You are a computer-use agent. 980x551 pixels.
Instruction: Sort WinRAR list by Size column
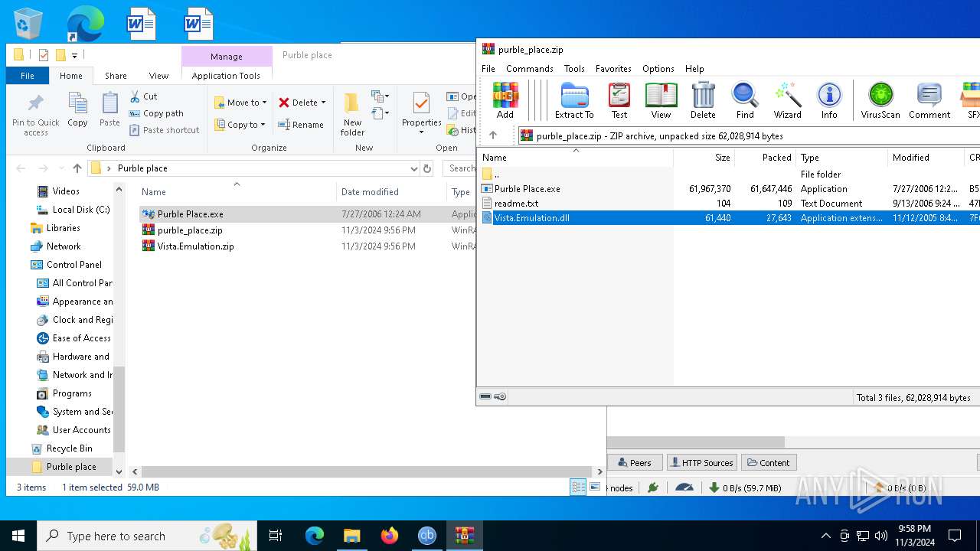pyautogui.click(x=704, y=158)
